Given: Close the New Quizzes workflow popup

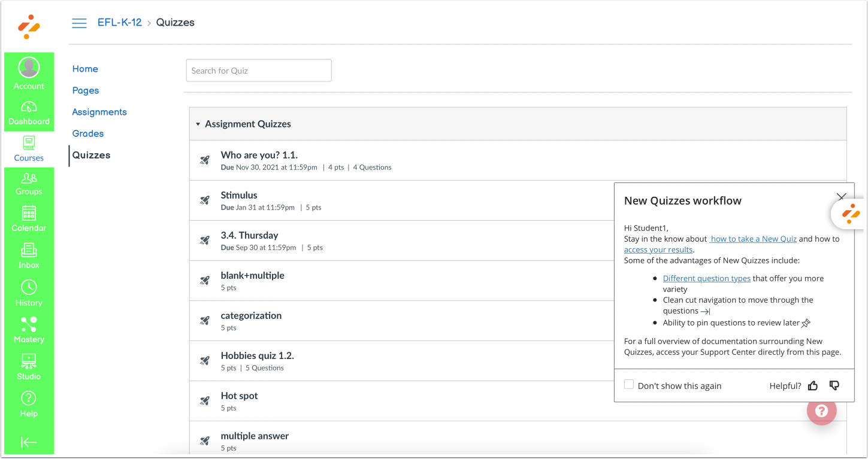Looking at the screenshot, I should 841,197.
